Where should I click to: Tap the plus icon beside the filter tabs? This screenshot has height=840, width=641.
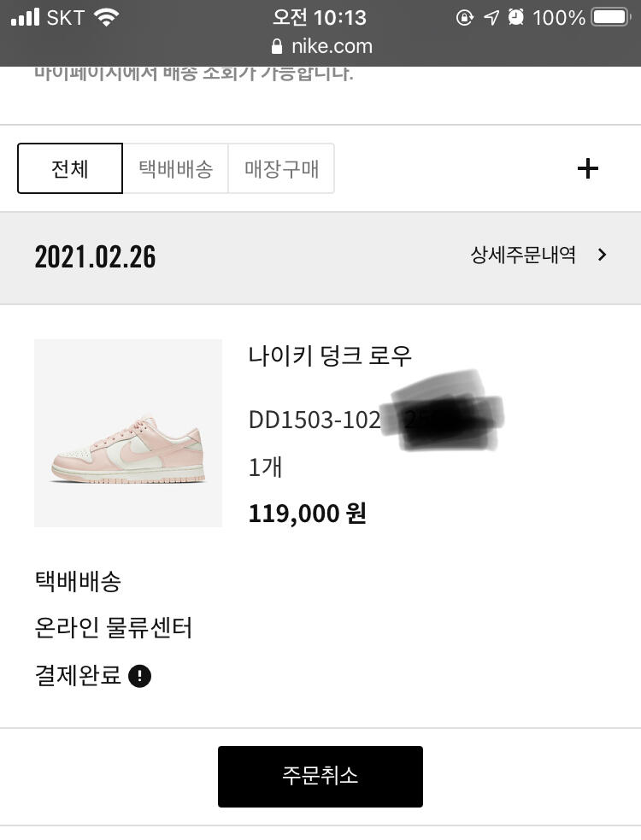[588, 168]
